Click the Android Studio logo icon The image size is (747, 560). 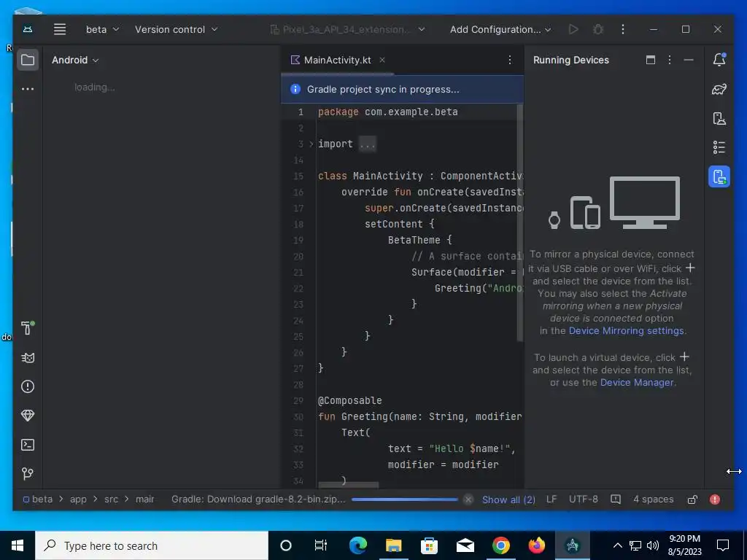[28, 29]
